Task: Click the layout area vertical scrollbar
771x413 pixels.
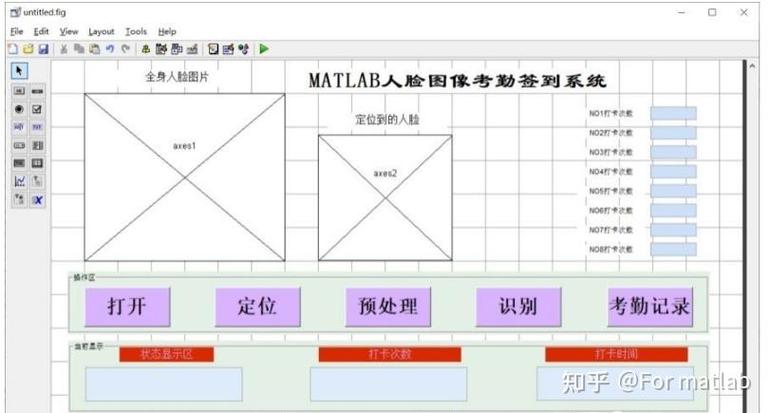Action: point(752,236)
